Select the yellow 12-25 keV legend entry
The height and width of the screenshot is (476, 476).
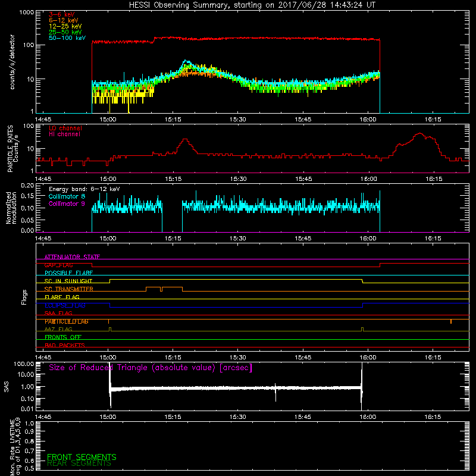(65, 26)
